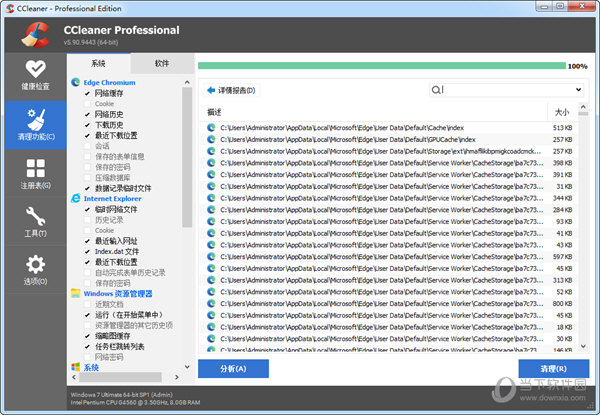
Task: Click the left panel vertical scrollbar thumb
Action: [187, 157]
